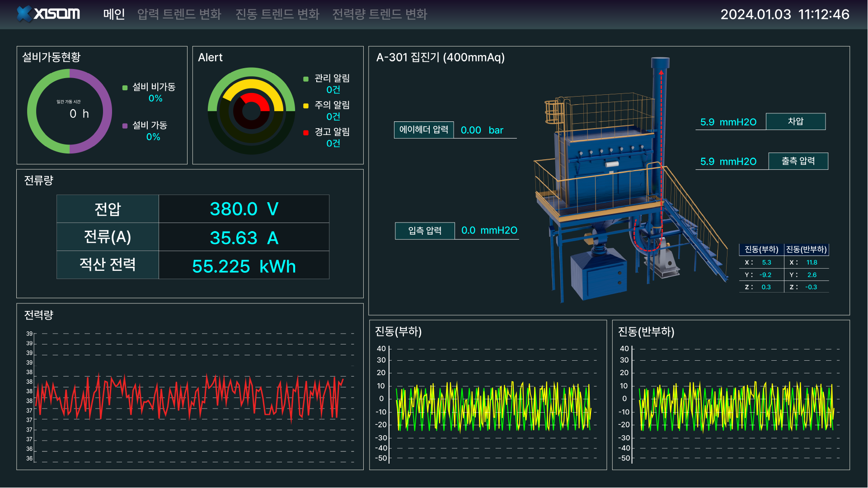Click the 설비 비가동 legend marker
This screenshot has width=868, height=488.
click(124, 87)
